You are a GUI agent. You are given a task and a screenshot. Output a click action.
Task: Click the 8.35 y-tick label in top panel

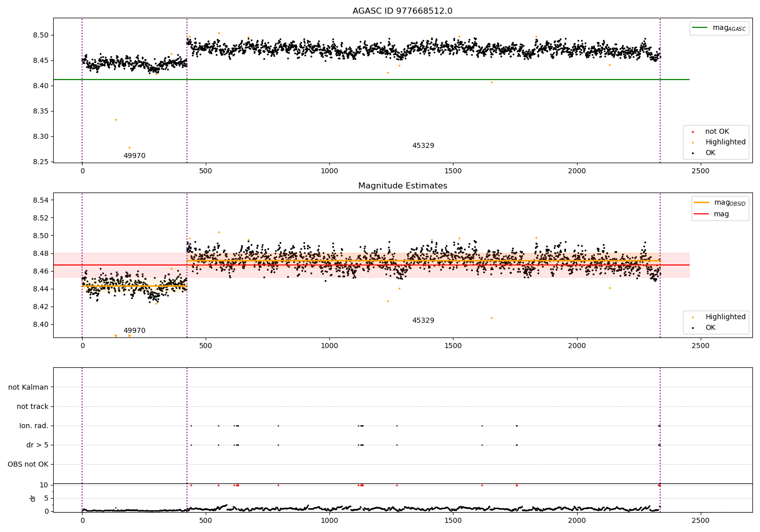tap(41, 111)
